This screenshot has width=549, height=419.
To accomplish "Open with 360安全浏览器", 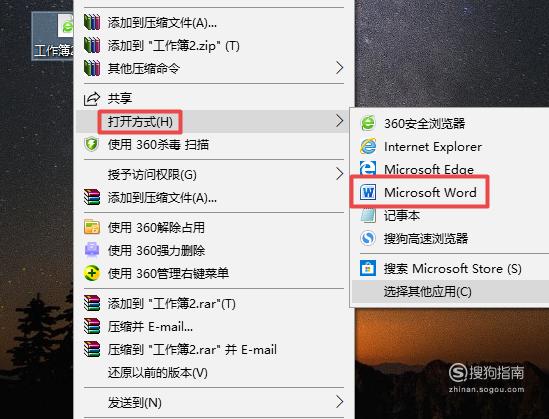I will [450, 123].
